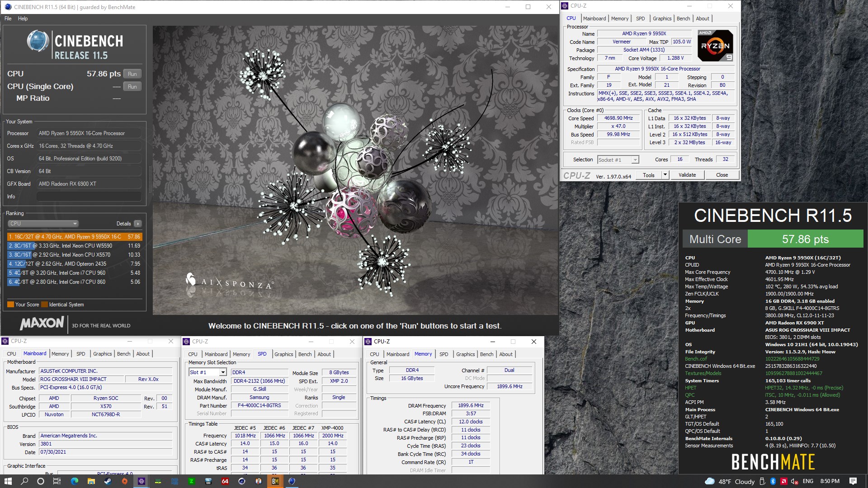Click green 57.86 pts score bar
The height and width of the screenshot is (488, 868).
tap(806, 239)
